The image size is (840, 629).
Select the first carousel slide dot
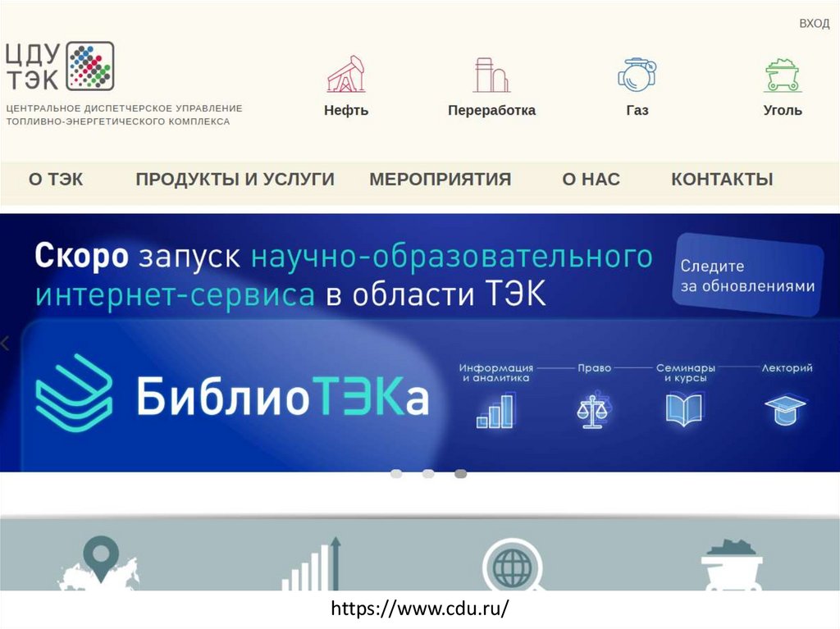click(396, 474)
